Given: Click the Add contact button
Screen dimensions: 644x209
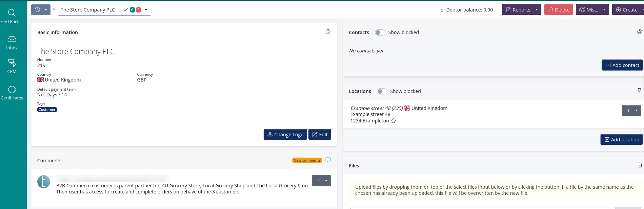Looking at the screenshot, I should (622, 65).
